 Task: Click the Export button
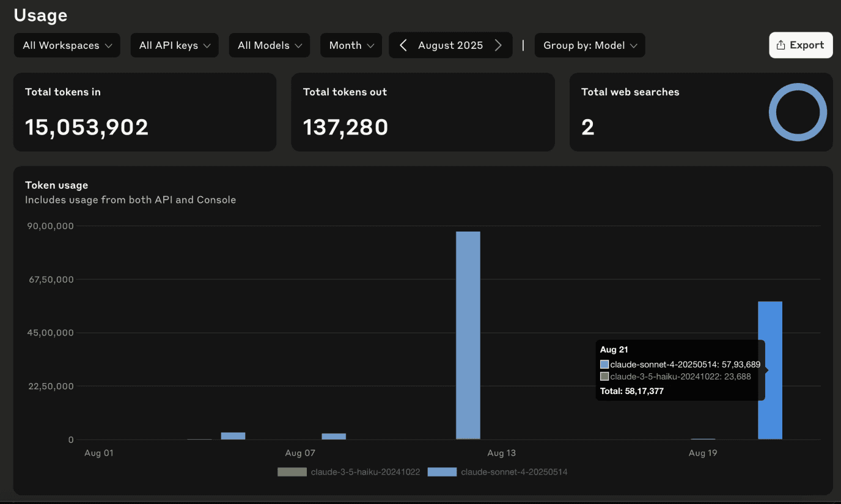(x=801, y=45)
